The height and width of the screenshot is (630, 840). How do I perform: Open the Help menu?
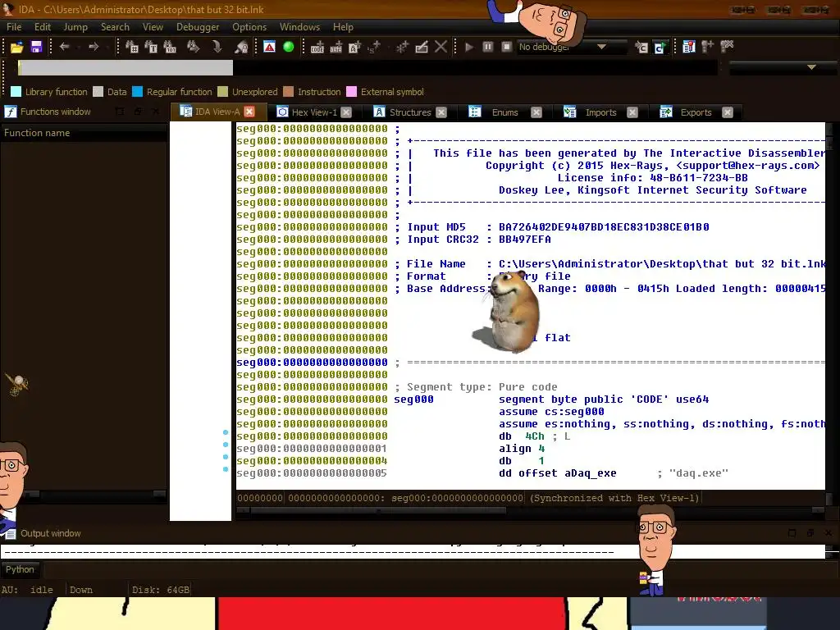343,27
